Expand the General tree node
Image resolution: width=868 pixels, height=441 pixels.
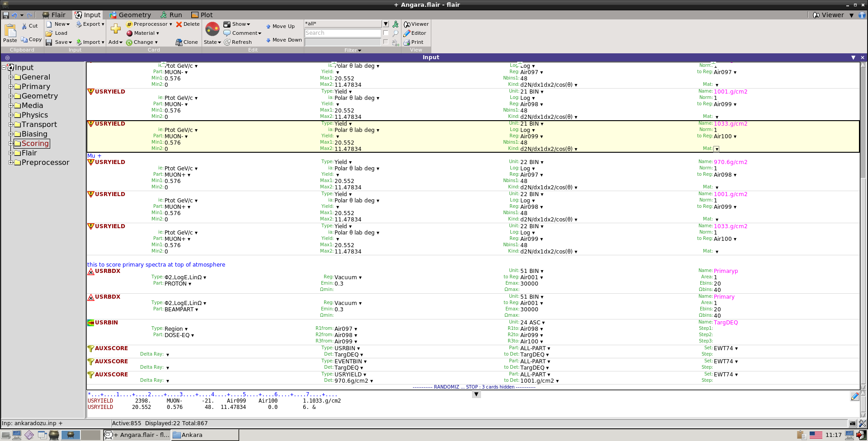11,77
